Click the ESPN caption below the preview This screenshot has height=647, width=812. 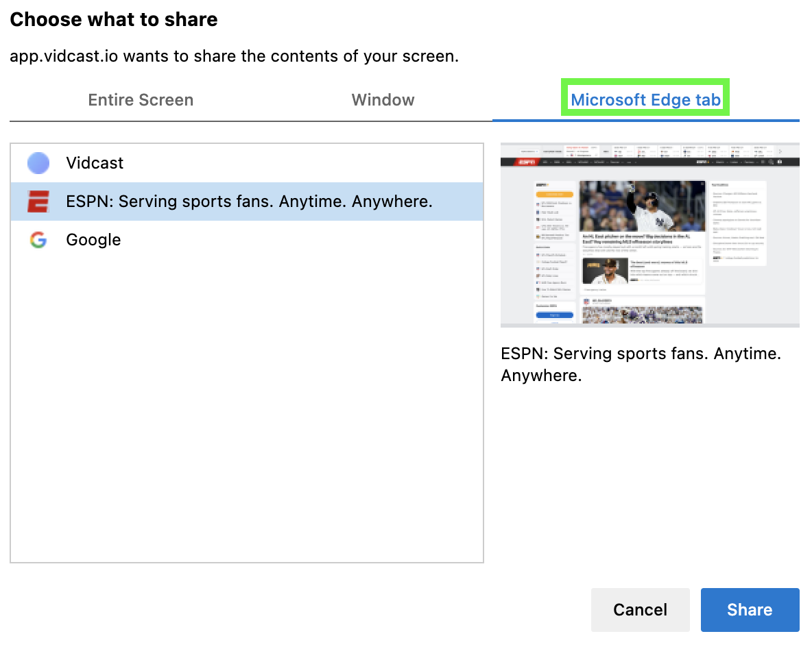click(641, 365)
